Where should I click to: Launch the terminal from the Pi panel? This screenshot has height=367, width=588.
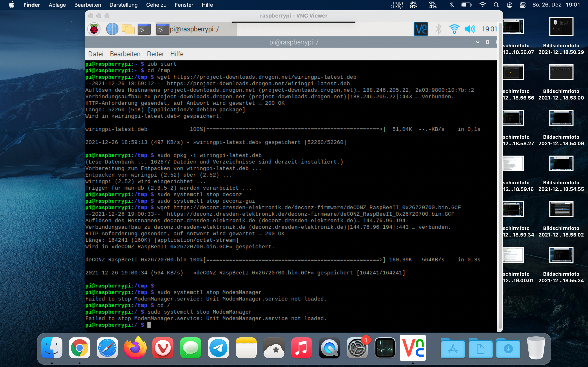click(x=144, y=29)
